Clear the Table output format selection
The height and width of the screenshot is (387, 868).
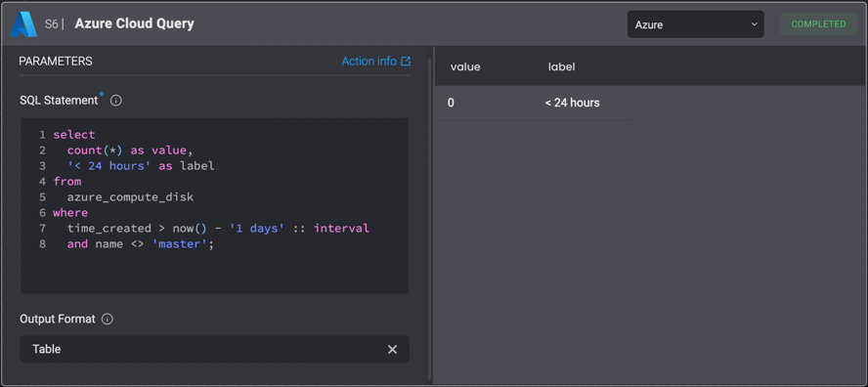[393, 349]
